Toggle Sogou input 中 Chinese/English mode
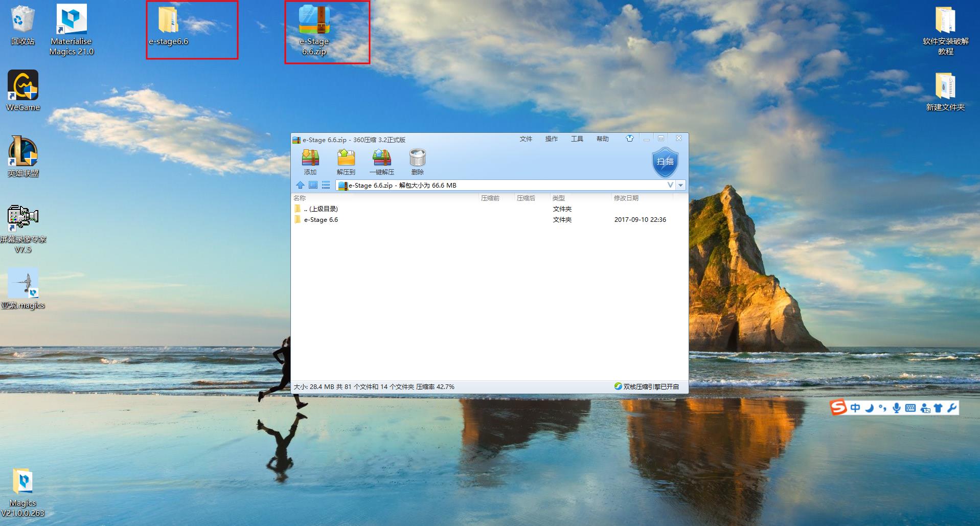This screenshot has width=980, height=526. [x=855, y=407]
